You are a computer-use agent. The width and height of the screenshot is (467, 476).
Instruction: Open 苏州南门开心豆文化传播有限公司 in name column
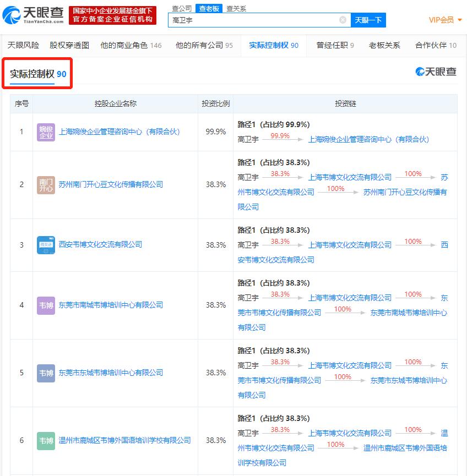111,184
